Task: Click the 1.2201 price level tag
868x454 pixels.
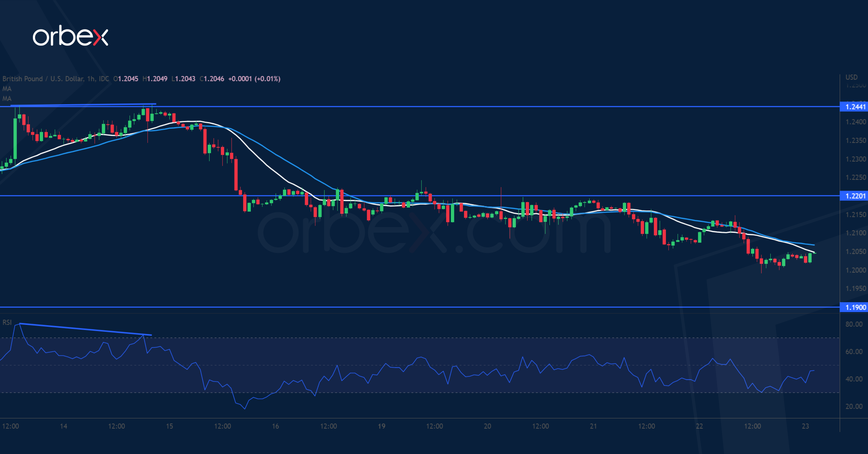Action: click(855, 196)
